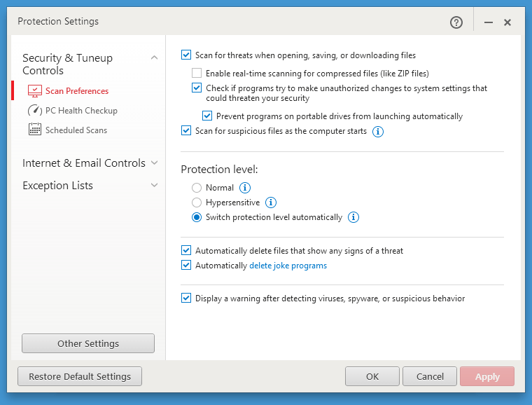The height and width of the screenshot is (405, 532).
Task: Show info for startup suspicious files scan
Action: pos(378,131)
